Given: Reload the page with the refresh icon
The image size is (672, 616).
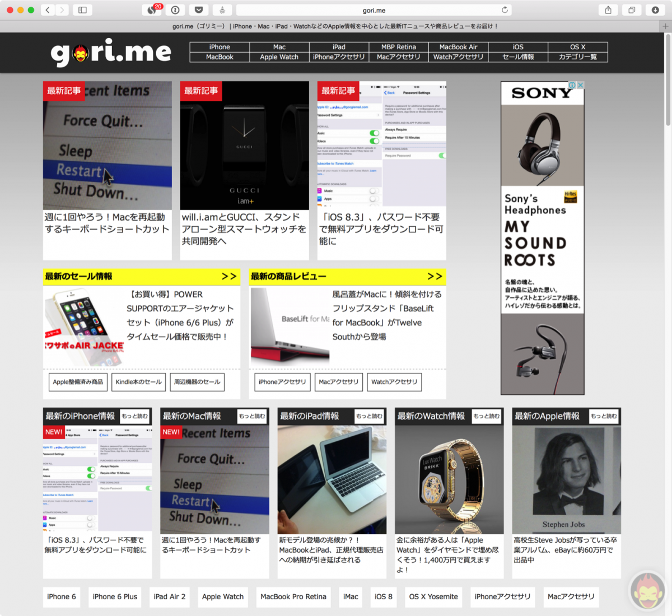Looking at the screenshot, I should (505, 10).
